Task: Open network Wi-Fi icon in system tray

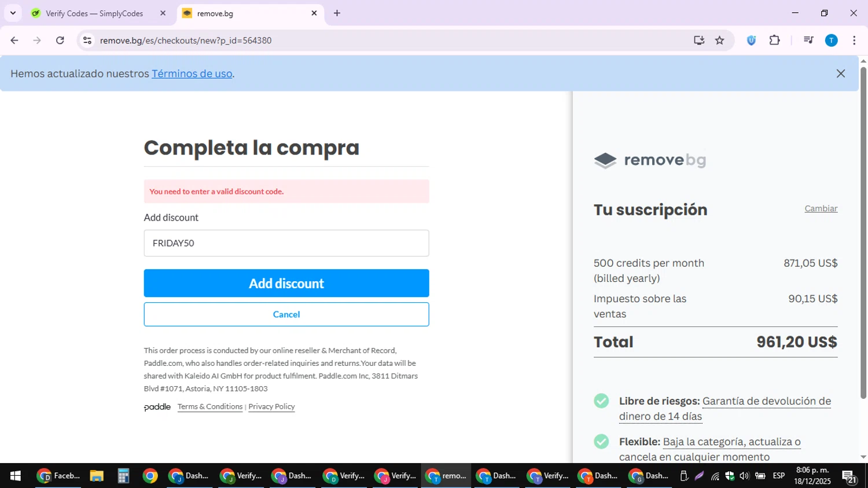Action: (x=715, y=476)
